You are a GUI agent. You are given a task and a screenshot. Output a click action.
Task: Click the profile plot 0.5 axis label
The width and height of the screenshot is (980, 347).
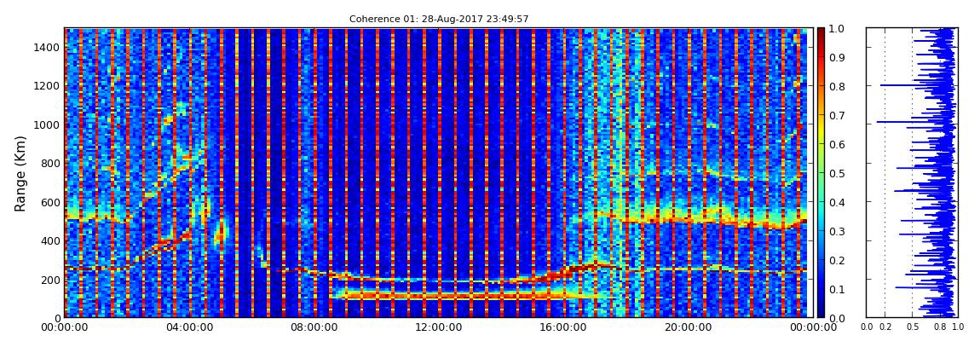point(912,327)
